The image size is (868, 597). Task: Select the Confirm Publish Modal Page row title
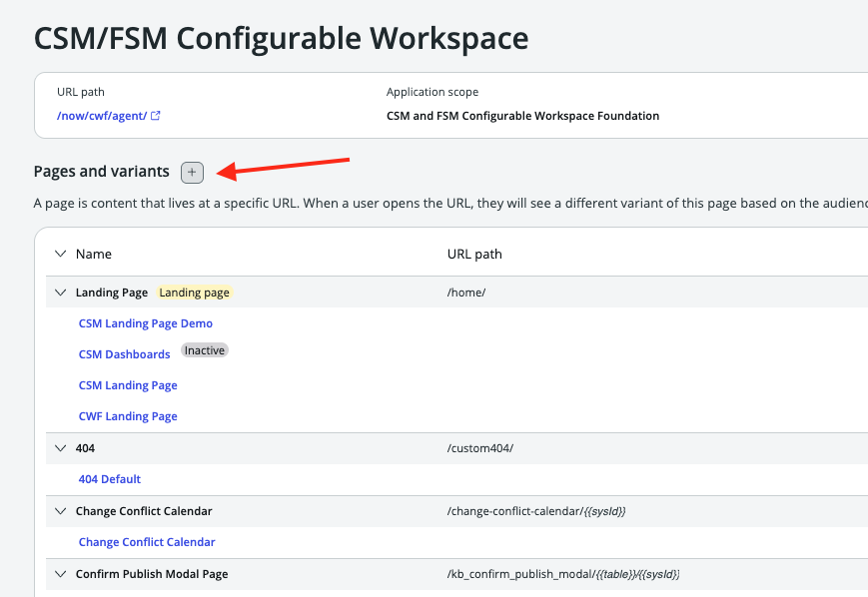click(x=152, y=574)
